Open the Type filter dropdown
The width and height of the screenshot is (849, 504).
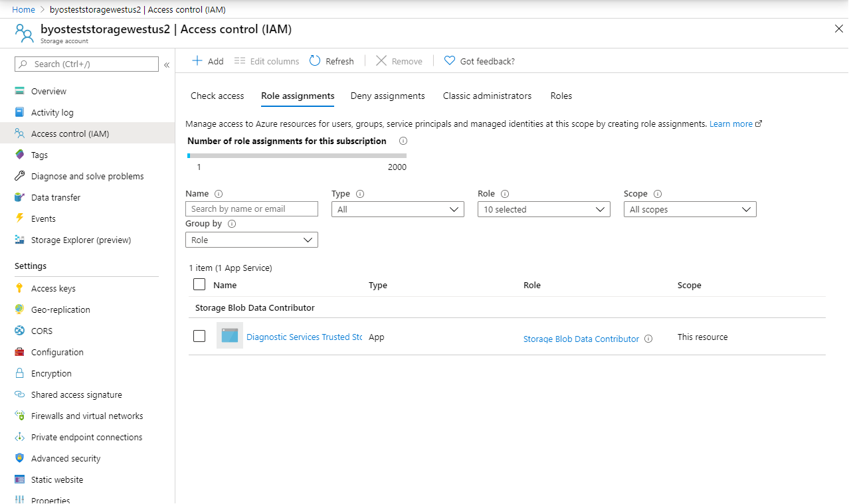click(x=397, y=209)
